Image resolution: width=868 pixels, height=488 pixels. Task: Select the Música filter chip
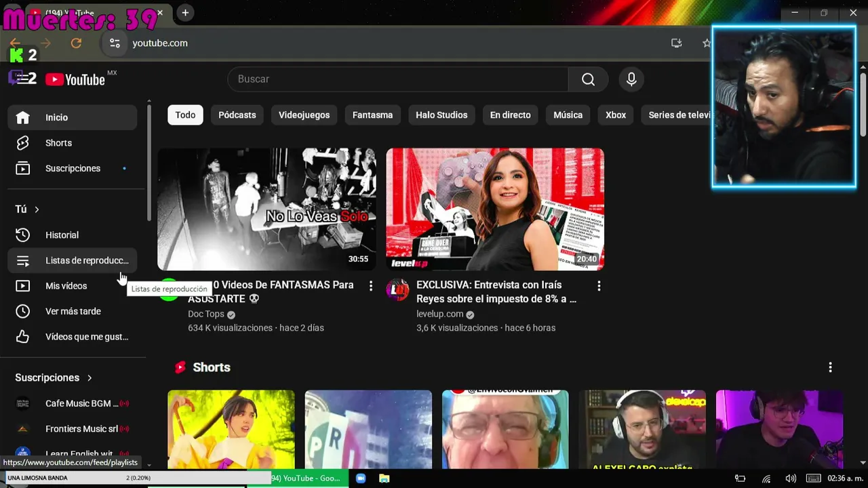click(x=568, y=115)
